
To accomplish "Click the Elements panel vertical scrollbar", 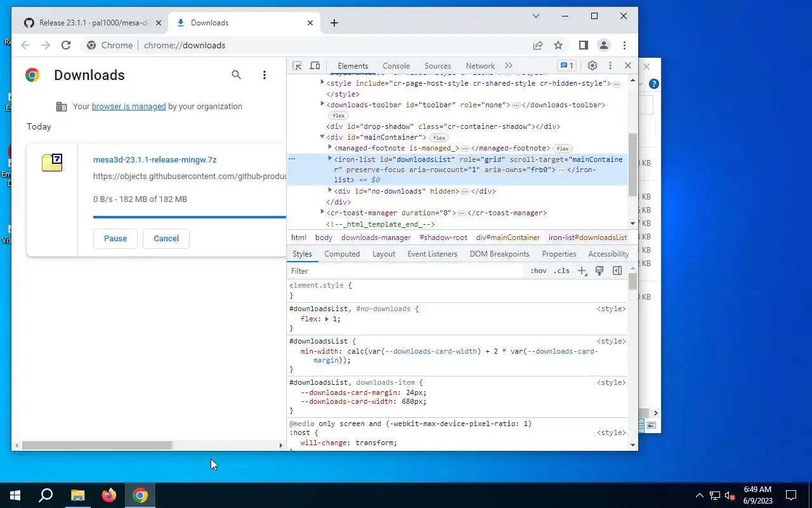I will pos(632,165).
